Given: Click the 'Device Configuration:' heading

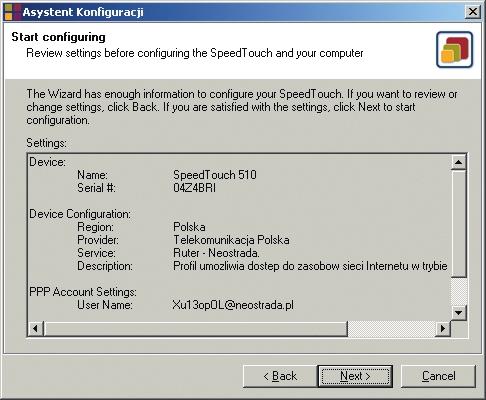Looking at the screenshot, I should (80, 214).
